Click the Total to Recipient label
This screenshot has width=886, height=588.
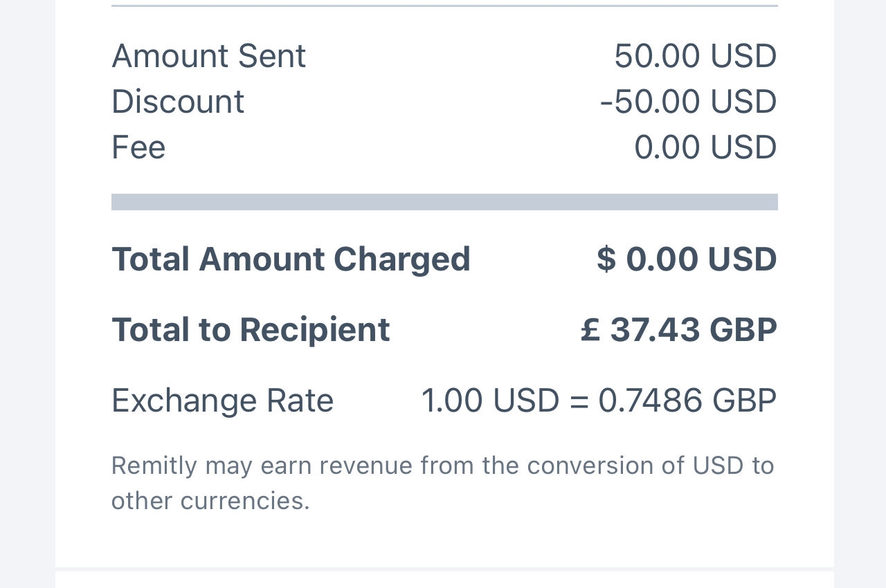click(x=251, y=329)
